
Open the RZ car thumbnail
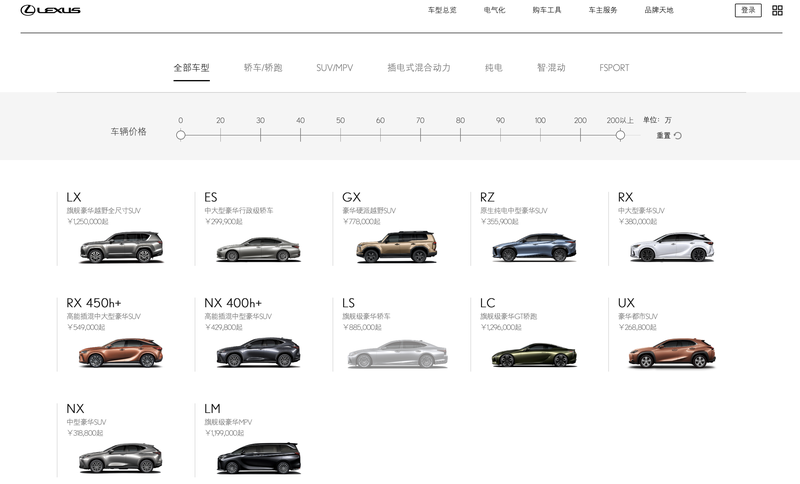click(534, 248)
